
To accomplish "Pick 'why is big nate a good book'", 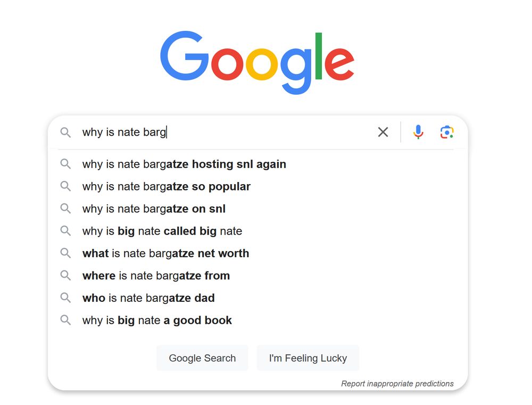I will coord(157,320).
